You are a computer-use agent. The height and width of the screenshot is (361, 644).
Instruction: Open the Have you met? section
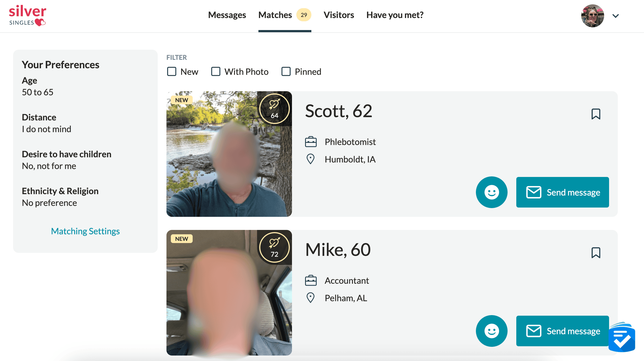tap(395, 14)
